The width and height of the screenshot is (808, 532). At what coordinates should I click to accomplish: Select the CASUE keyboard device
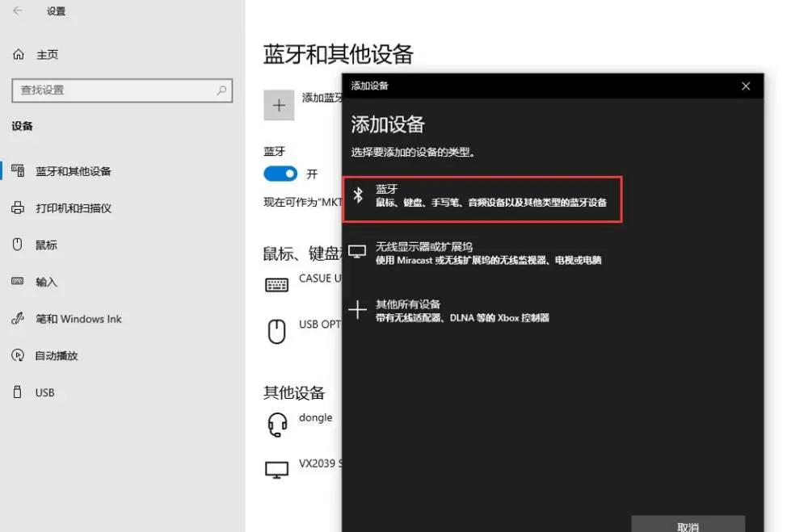303,284
